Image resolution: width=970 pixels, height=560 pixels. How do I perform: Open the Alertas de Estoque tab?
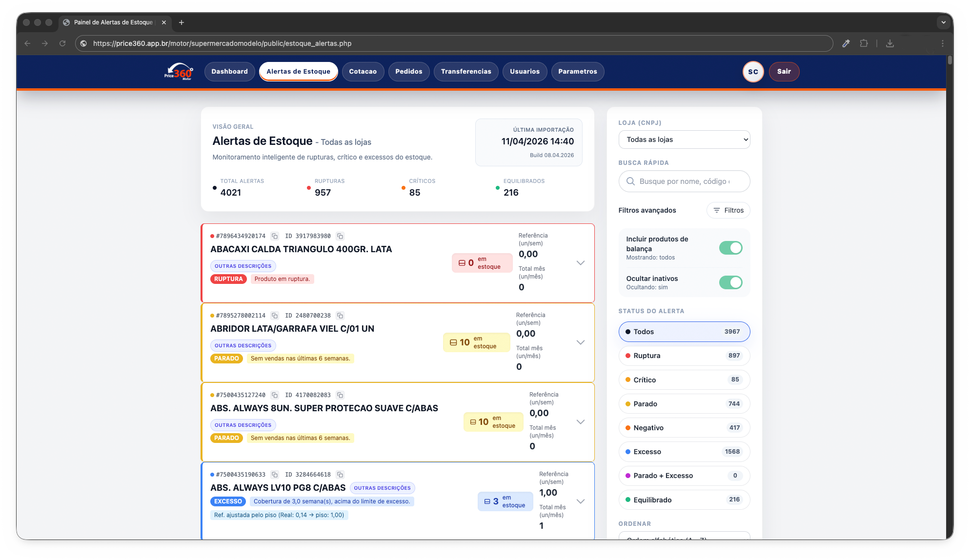(298, 72)
